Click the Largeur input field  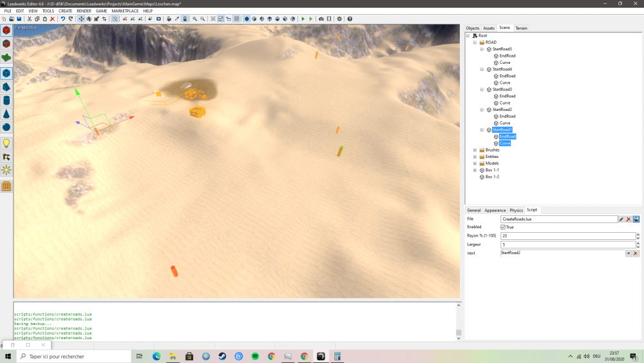pyautogui.click(x=567, y=244)
